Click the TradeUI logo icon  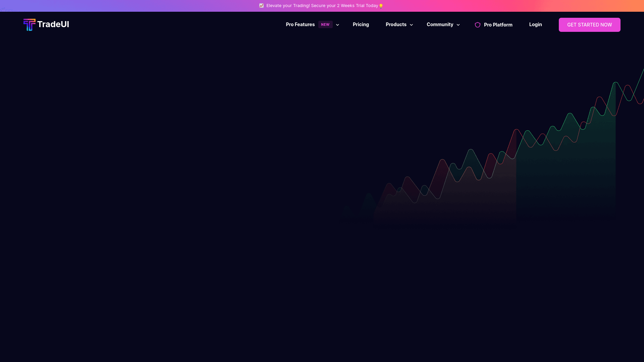pyautogui.click(x=29, y=24)
